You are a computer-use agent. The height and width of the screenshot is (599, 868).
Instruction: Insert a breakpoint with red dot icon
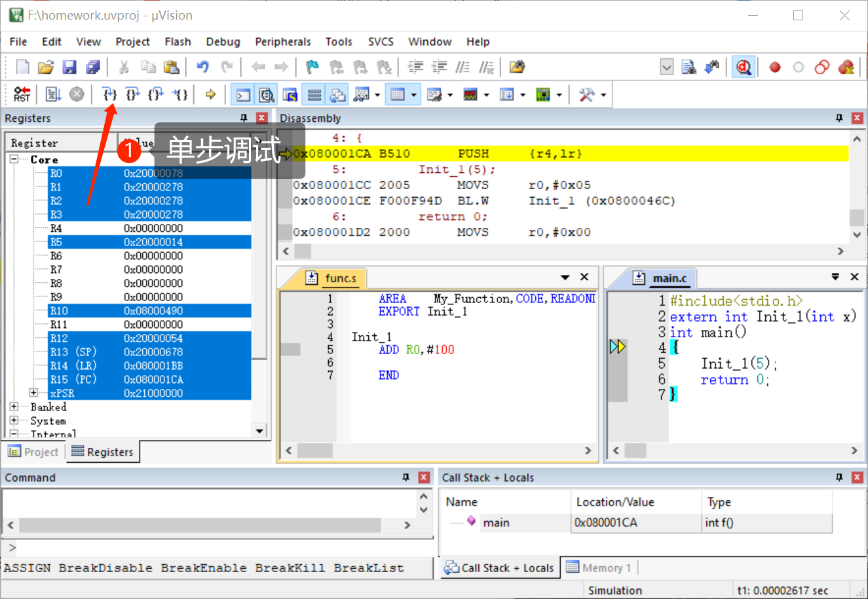(x=775, y=67)
